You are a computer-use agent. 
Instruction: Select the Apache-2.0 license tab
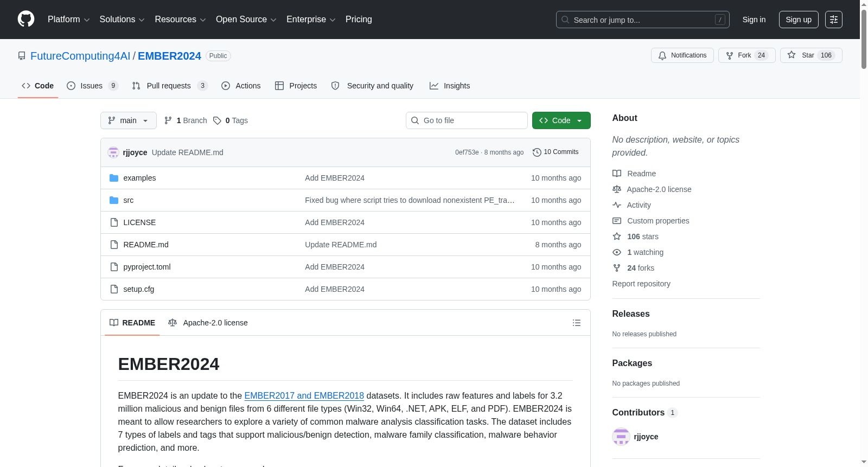(x=208, y=323)
